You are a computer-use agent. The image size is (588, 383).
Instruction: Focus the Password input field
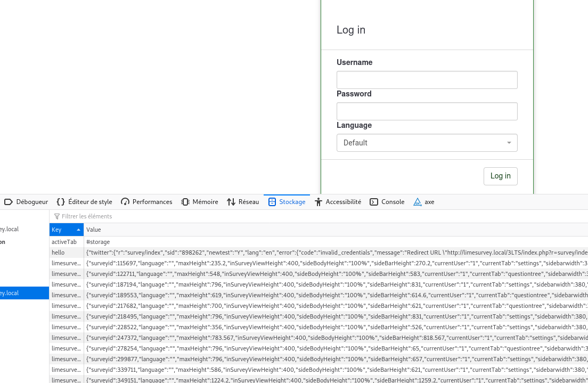pyautogui.click(x=427, y=111)
